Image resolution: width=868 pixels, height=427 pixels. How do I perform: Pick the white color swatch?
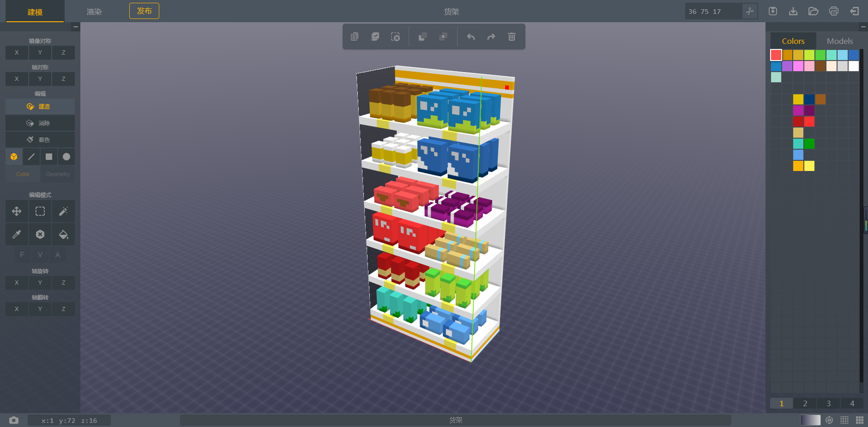coord(854,66)
